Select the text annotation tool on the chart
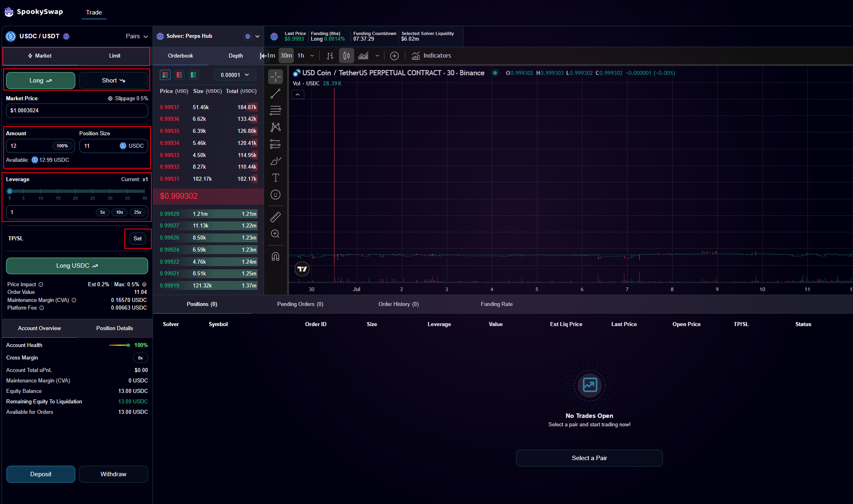This screenshot has width=853, height=504. [x=276, y=178]
